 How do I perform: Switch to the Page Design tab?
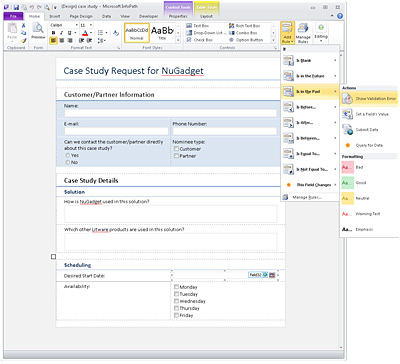tap(81, 16)
